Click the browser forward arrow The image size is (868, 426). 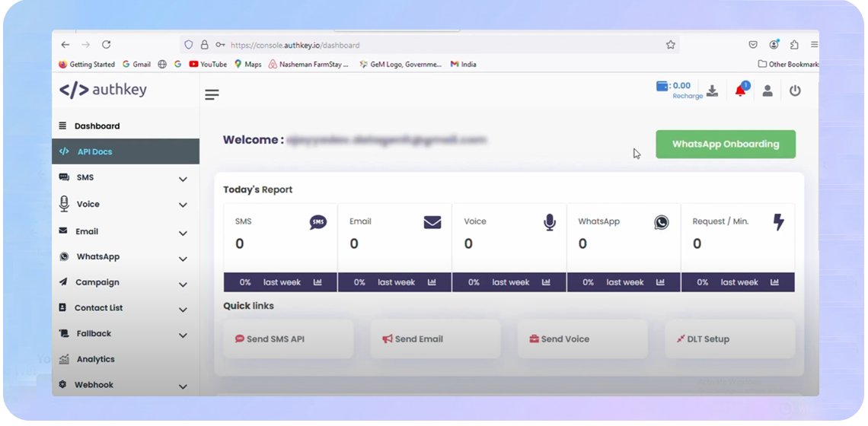85,45
